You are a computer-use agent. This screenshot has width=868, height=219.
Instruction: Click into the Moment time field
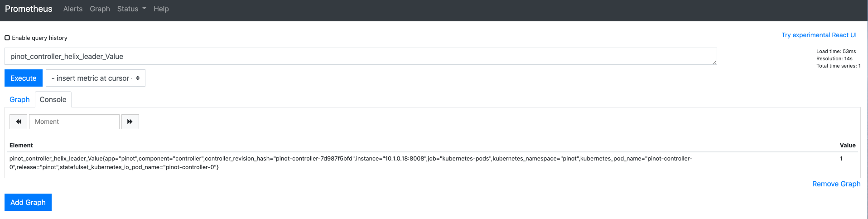point(74,122)
